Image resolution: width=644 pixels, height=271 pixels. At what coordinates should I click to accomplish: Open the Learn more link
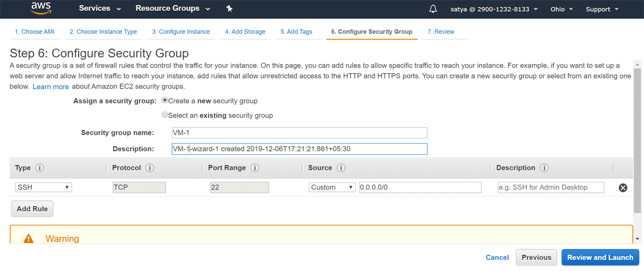pos(51,87)
